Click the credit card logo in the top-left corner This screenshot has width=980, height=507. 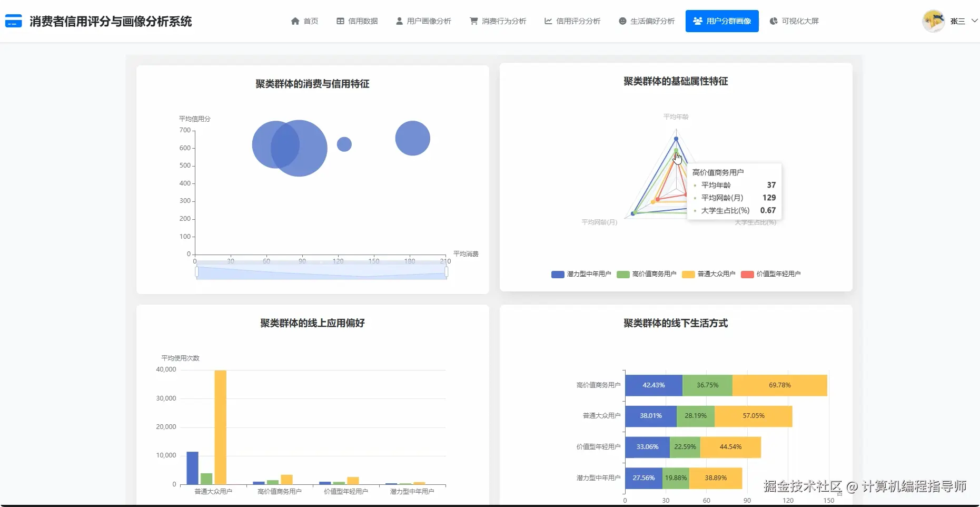[x=13, y=21]
